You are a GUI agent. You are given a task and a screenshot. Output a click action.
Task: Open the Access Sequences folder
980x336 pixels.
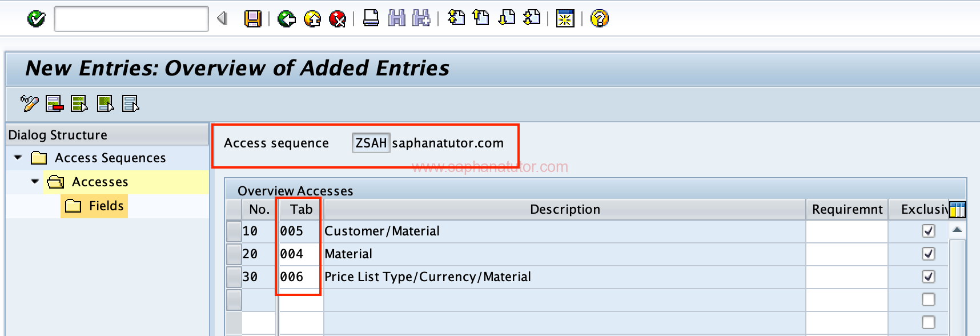point(39,158)
